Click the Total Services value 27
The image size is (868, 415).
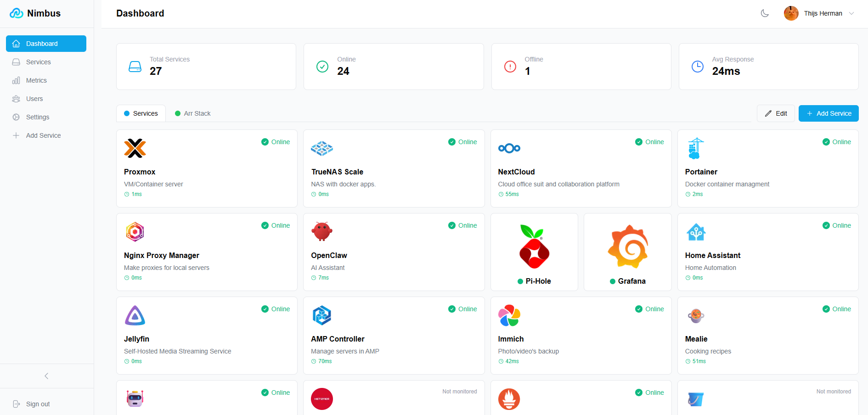click(156, 71)
